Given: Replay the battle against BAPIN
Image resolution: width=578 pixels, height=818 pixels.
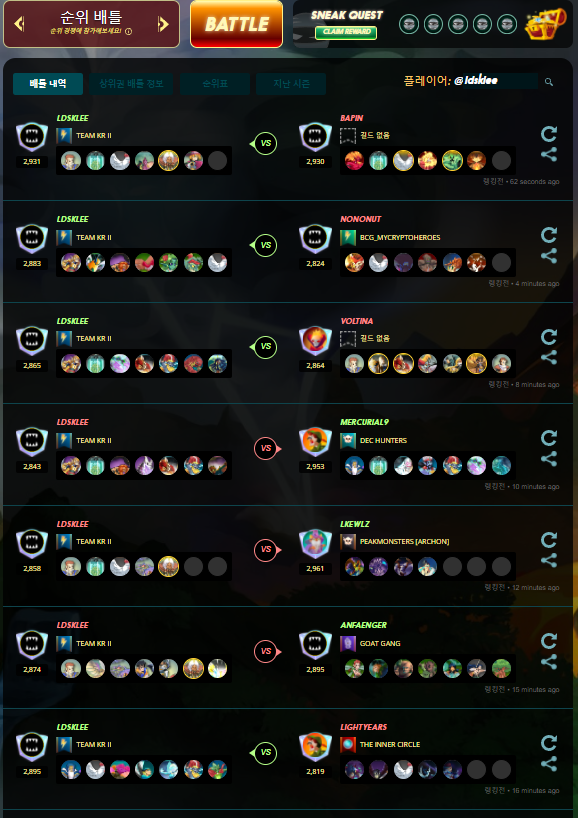Looking at the screenshot, I should point(548,134).
